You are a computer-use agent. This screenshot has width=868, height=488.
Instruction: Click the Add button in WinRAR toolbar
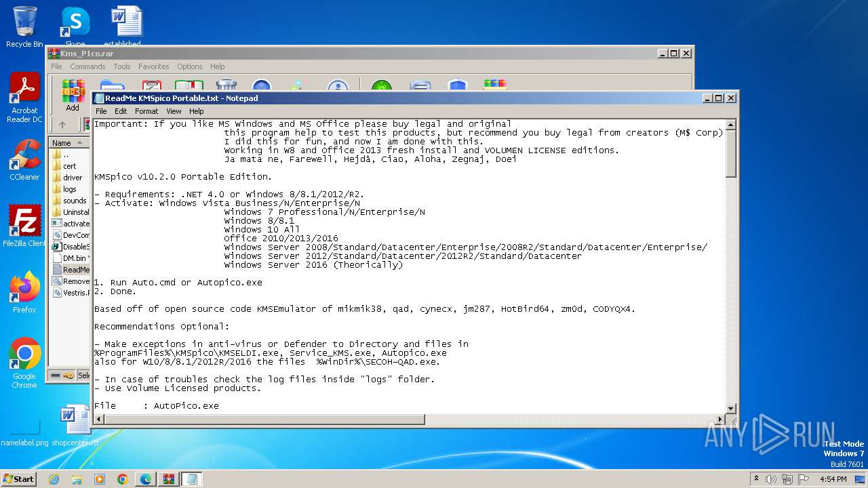pos(73,96)
